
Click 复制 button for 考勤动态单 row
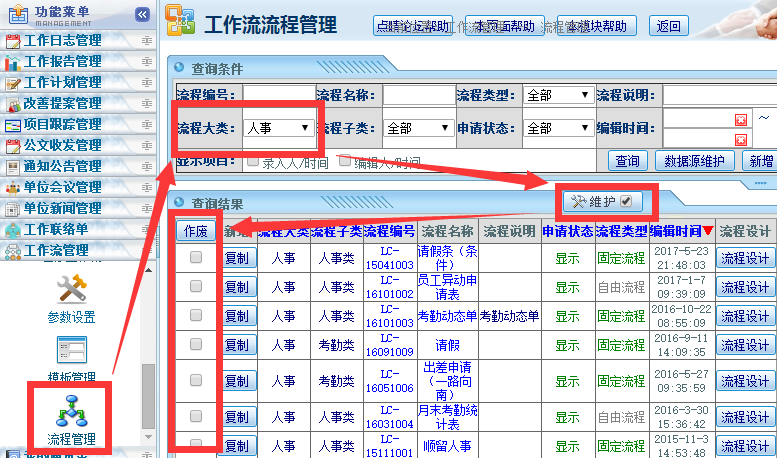click(236, 316)
